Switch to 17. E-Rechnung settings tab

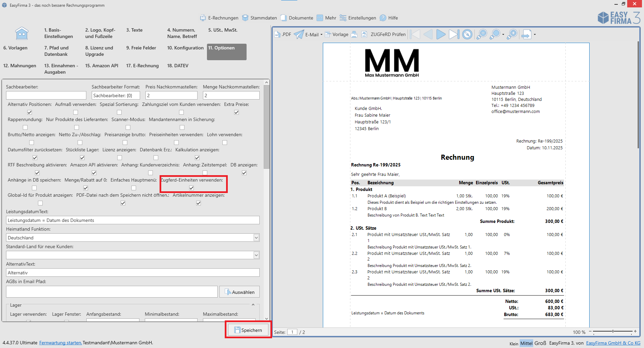142,66
